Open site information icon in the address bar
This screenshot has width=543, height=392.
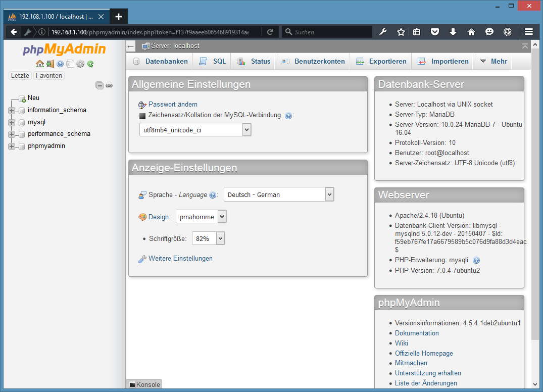tap(42, 32)
